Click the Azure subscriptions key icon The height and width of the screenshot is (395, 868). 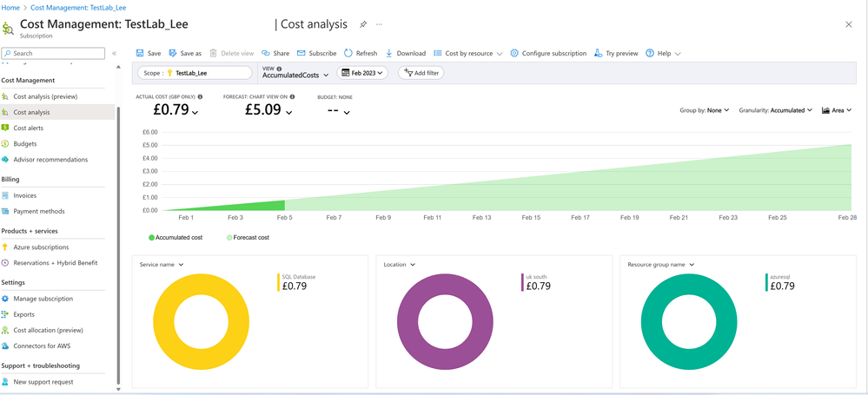pyautogui.click(x=5, y=247)
